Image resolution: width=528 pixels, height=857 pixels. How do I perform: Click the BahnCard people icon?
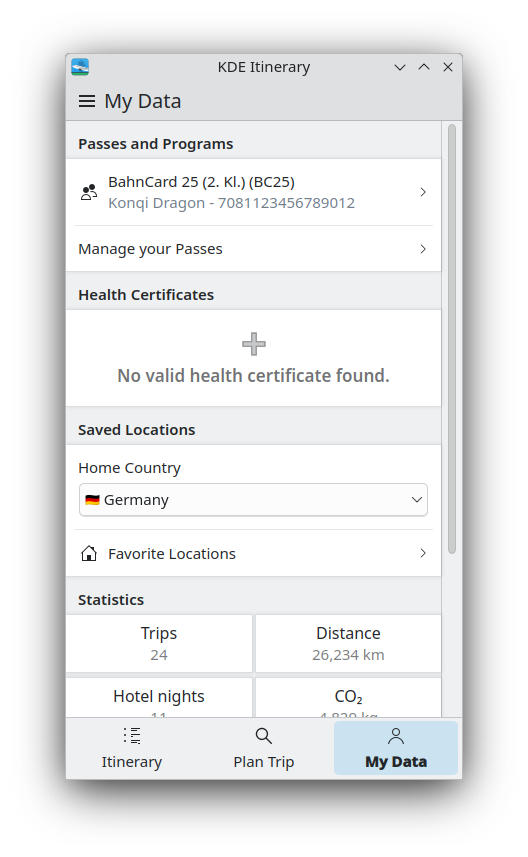(x=89, y=192)
